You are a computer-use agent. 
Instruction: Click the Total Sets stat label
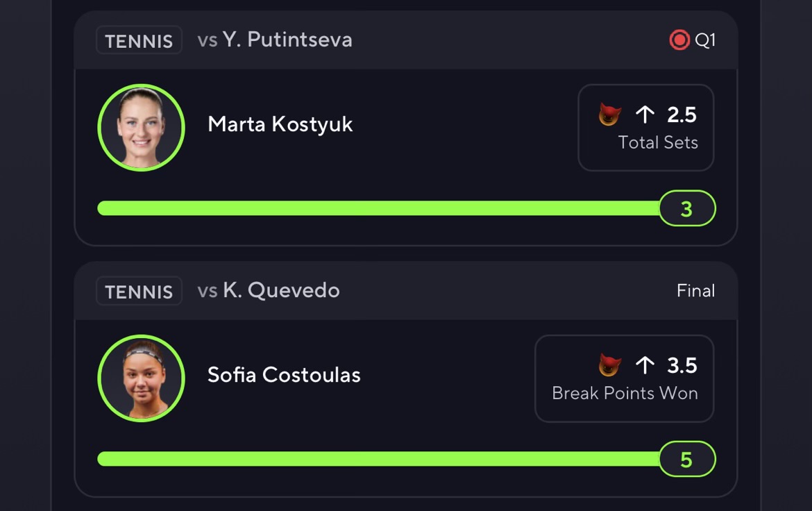point(658,142)
